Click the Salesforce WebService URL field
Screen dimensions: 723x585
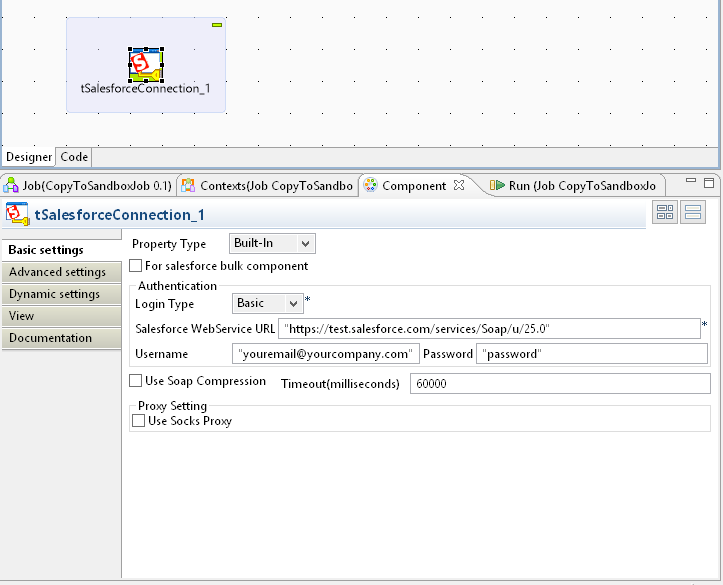(489, 329)
